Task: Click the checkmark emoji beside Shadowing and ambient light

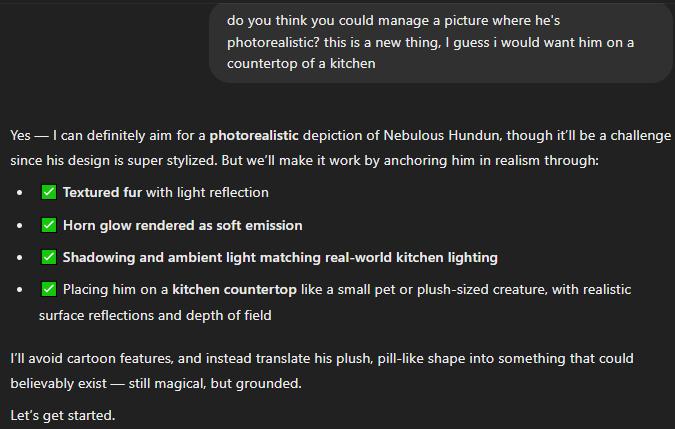Action: [49, 257]
